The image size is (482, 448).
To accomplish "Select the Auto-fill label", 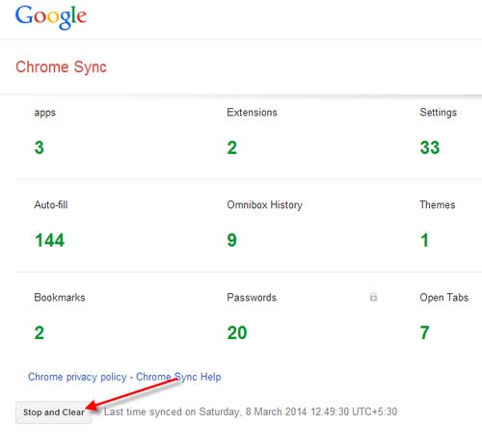I will 51,205.
